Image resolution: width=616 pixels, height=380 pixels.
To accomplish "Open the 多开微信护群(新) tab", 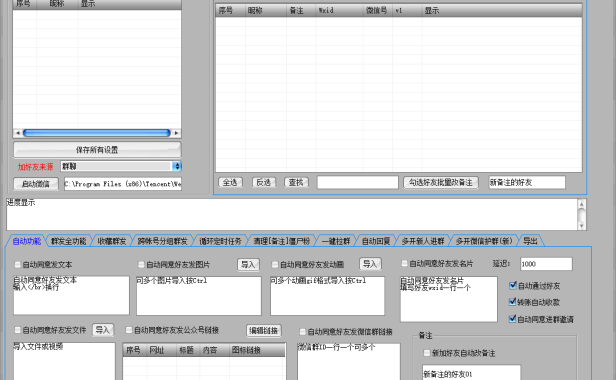I will pos(484,241).
